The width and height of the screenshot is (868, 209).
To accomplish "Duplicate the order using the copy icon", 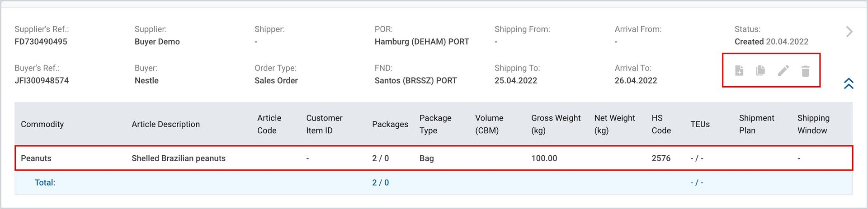I will (x=760, y=70).
